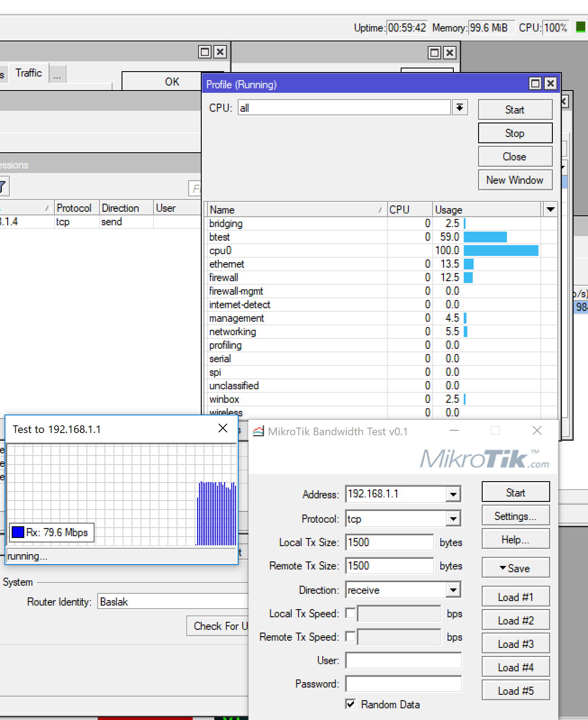Click the CPU 'all' input field
The height and width of the screenshot is (720, 588).
344,108
